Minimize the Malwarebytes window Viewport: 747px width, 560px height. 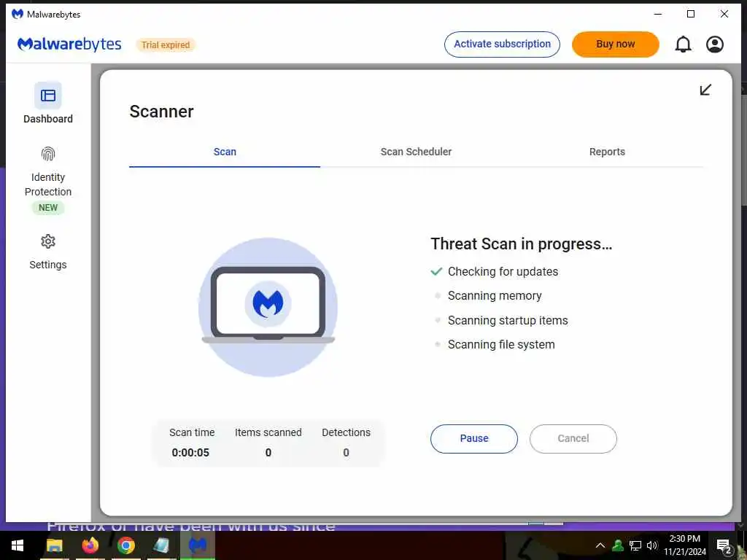658,14
